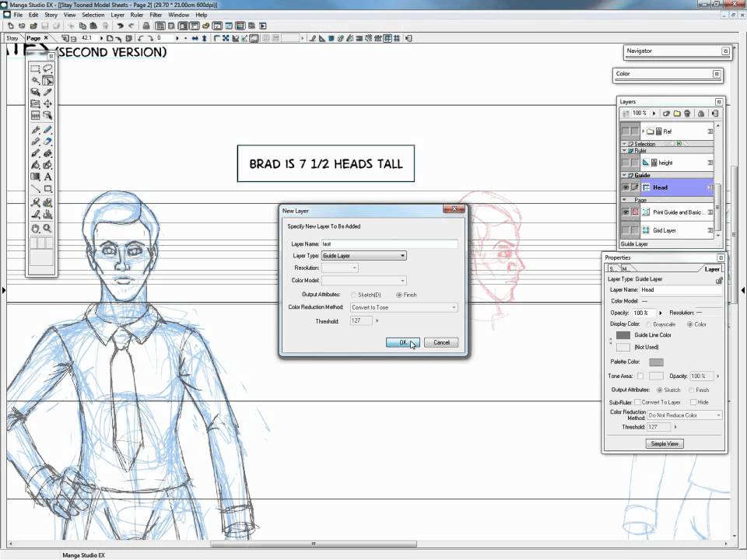
Task: Select the Gradation tool
Action: pos(35,177)
